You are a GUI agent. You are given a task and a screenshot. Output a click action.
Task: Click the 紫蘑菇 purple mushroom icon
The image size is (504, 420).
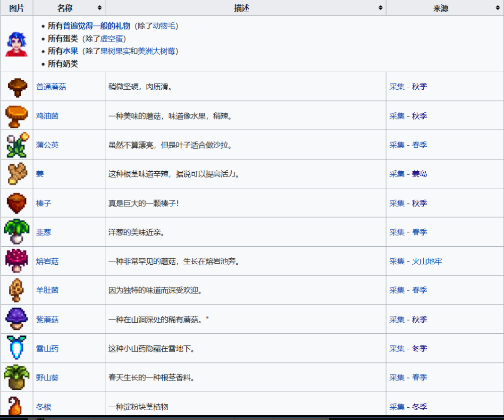[x=17, y=319]
